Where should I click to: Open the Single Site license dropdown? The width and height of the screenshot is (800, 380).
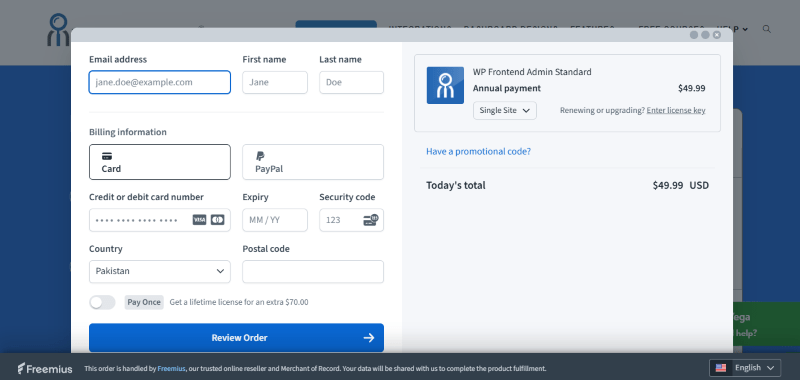(x=505, y=110)
